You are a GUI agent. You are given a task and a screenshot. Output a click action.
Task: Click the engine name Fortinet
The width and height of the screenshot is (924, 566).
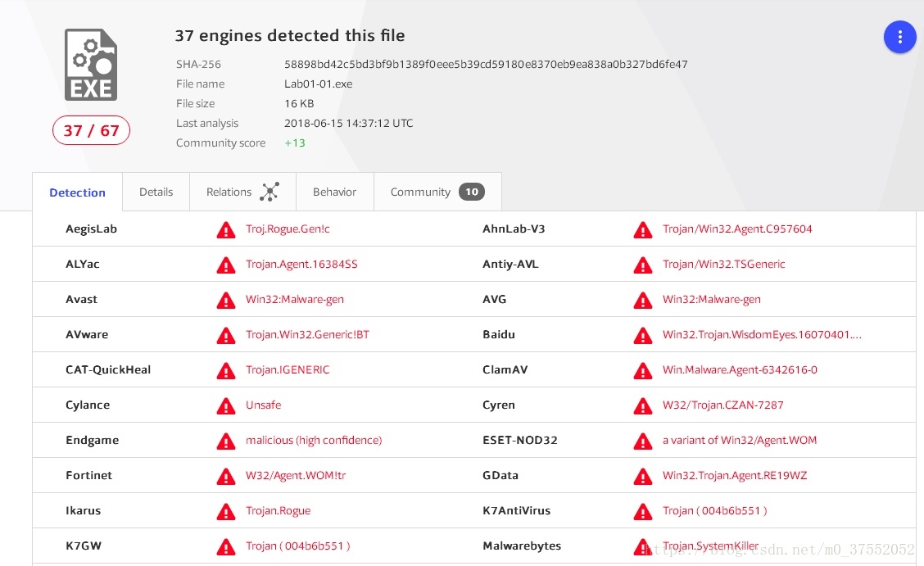88,475
